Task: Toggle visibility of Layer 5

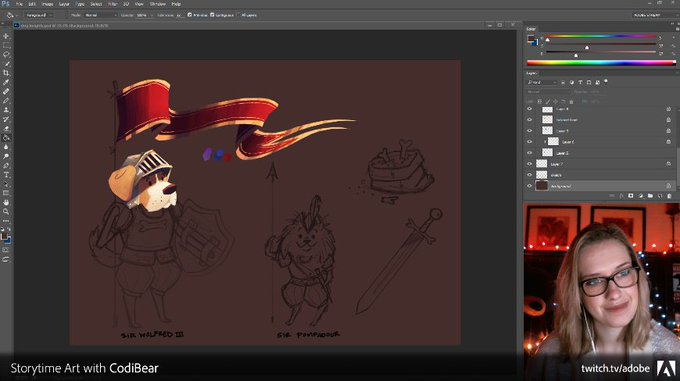Action: pos(529,130)
